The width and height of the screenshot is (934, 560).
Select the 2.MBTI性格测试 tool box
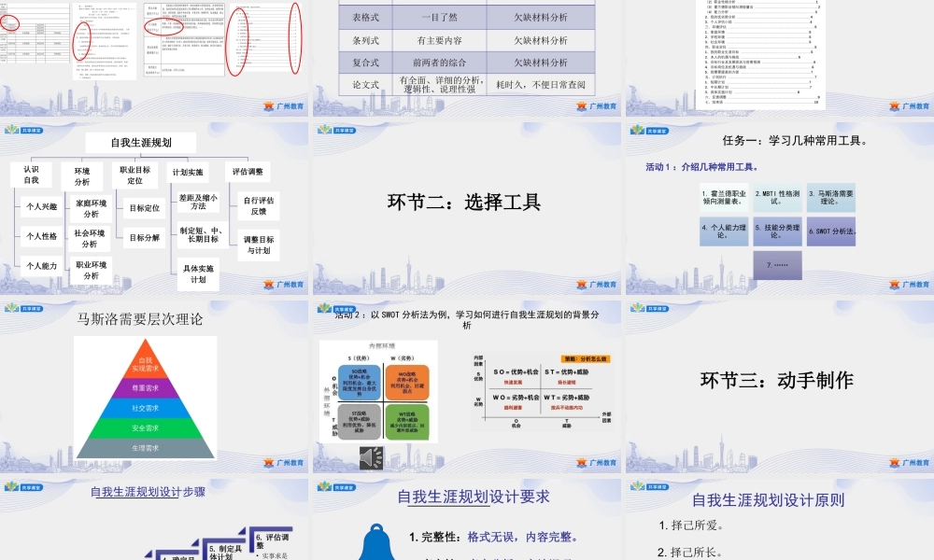777,198
